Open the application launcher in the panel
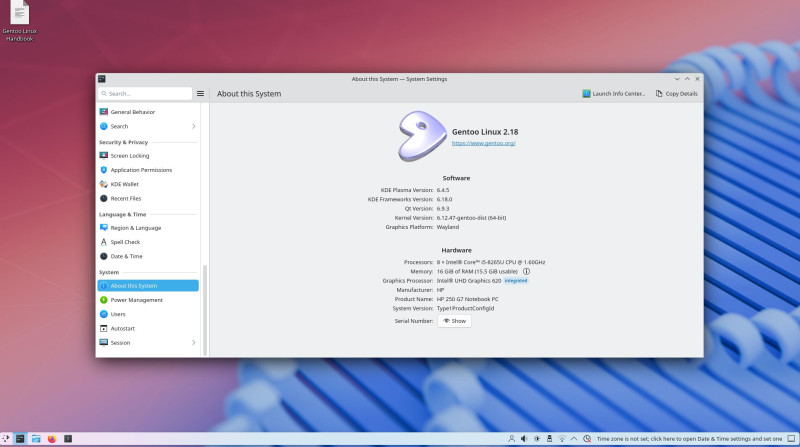This screenshot has width=800, height=447. click(6, 439)
